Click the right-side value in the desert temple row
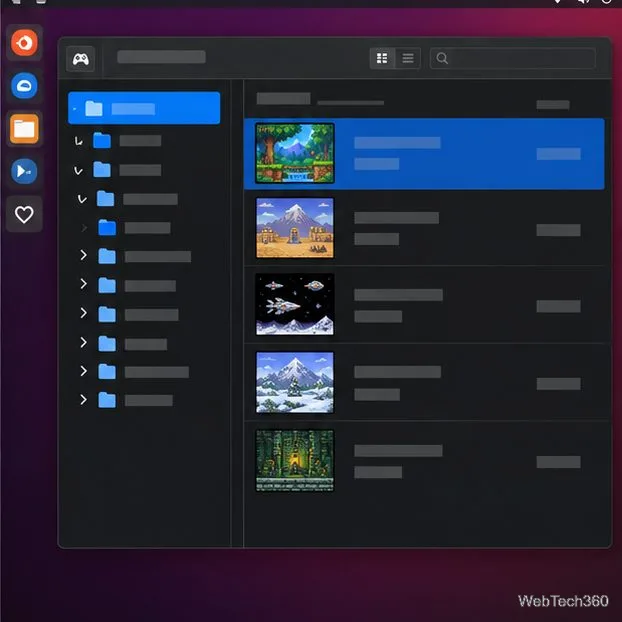The width and height of the screenshot is (622, 622). click(559, 230)
